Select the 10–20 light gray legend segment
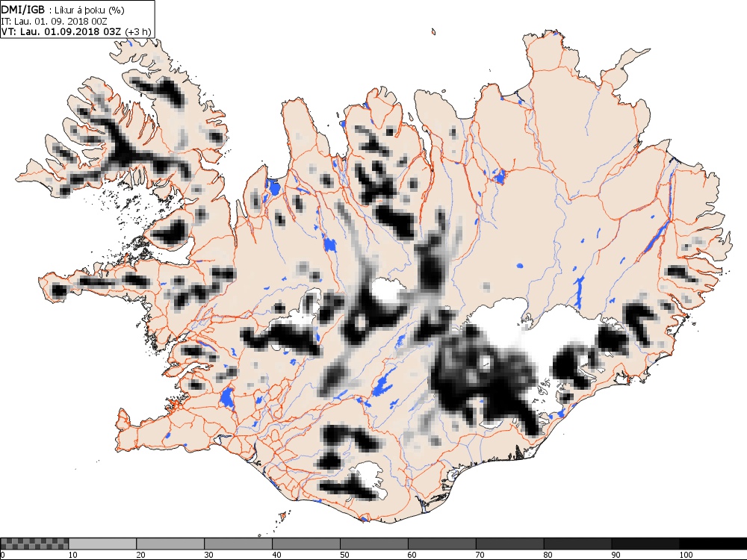 [x=102, y=544]
